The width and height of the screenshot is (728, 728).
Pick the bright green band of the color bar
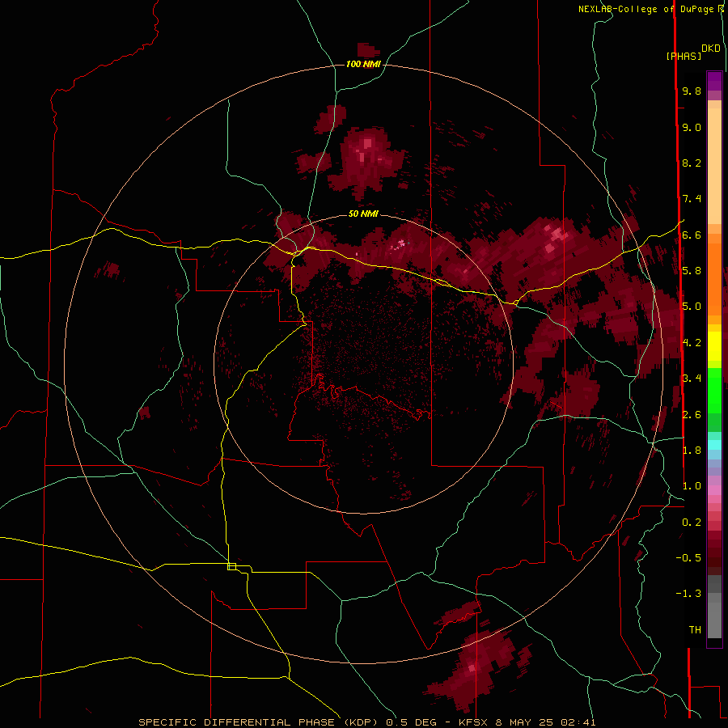(714, 390)
